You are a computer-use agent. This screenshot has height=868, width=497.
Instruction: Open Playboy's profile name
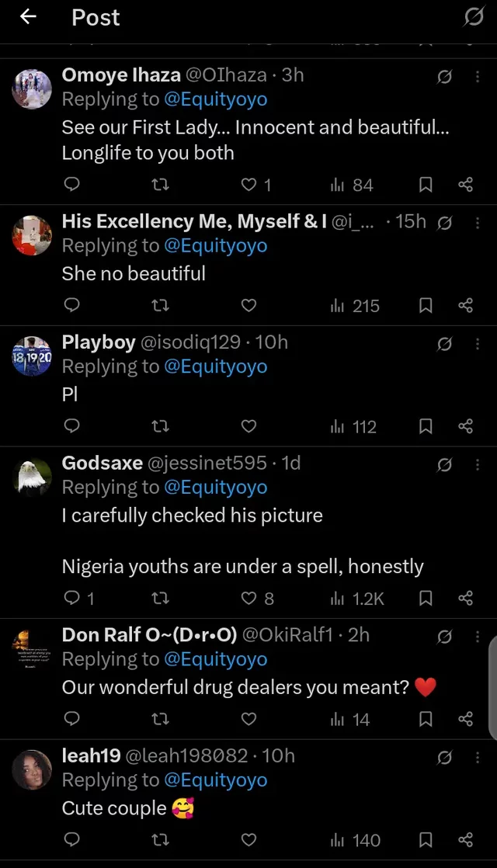[99, 342]
